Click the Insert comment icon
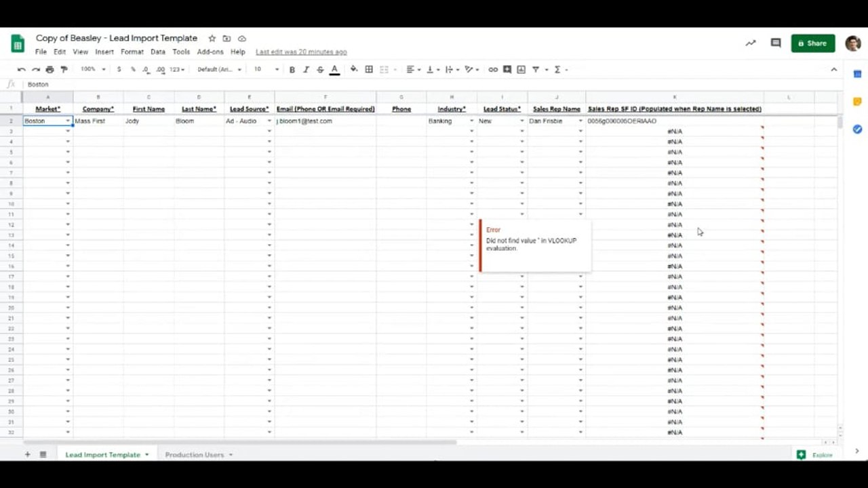Image resolution: width=868 pixels, height=488 pixels. point(507,69)
